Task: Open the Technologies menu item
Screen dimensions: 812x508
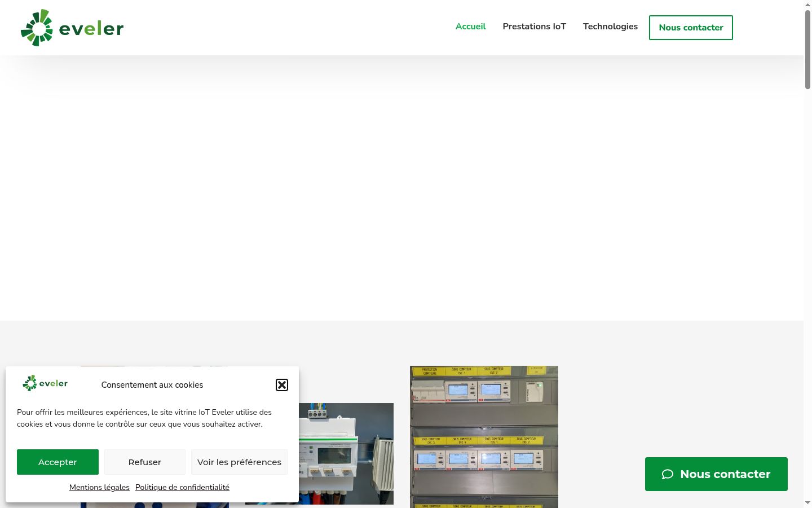Action: 610,27
